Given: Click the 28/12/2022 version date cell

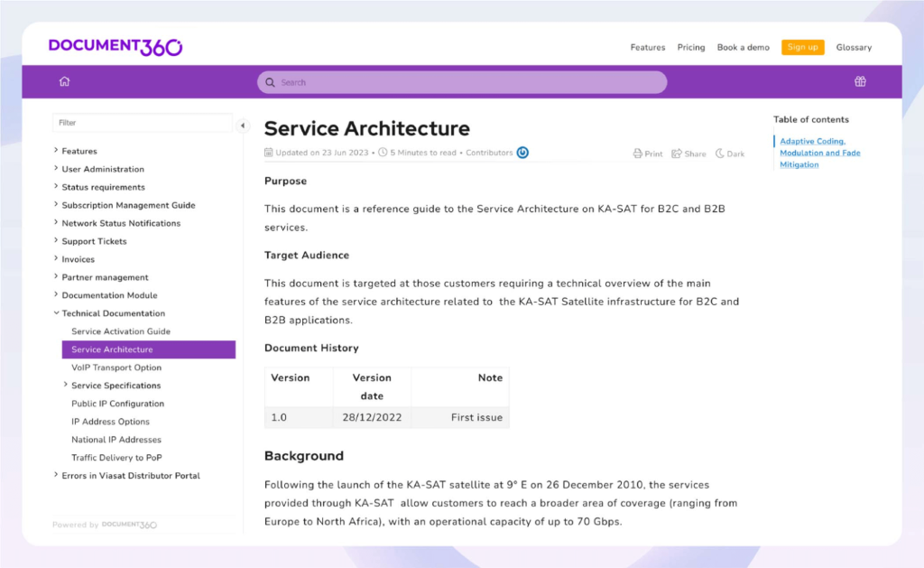Looking at the screenshot, I should click(372, 417).
